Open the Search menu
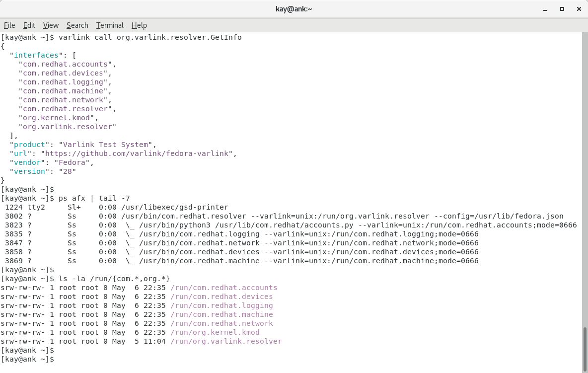Screen dimensions: 588x373 pyautogui.click(x=77, y=25)
